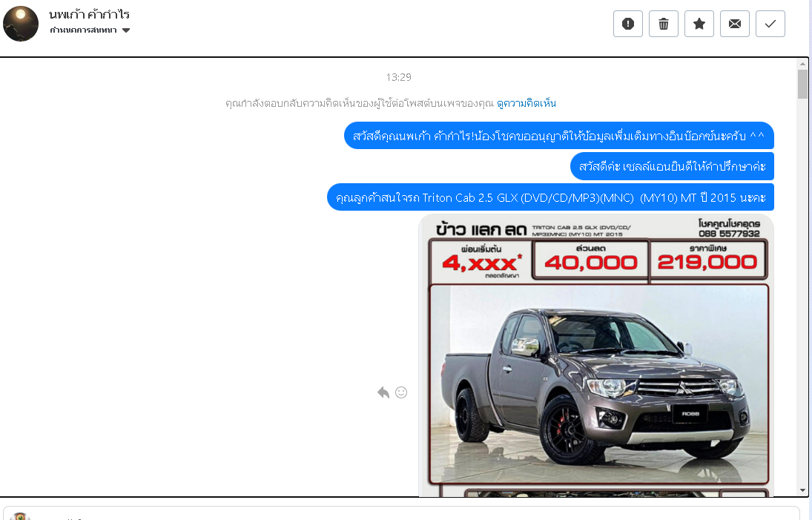Mark the conversation as spam with the exclamation icon
Viewport: 812px width, 520px height.
click(x=627, y=24)
